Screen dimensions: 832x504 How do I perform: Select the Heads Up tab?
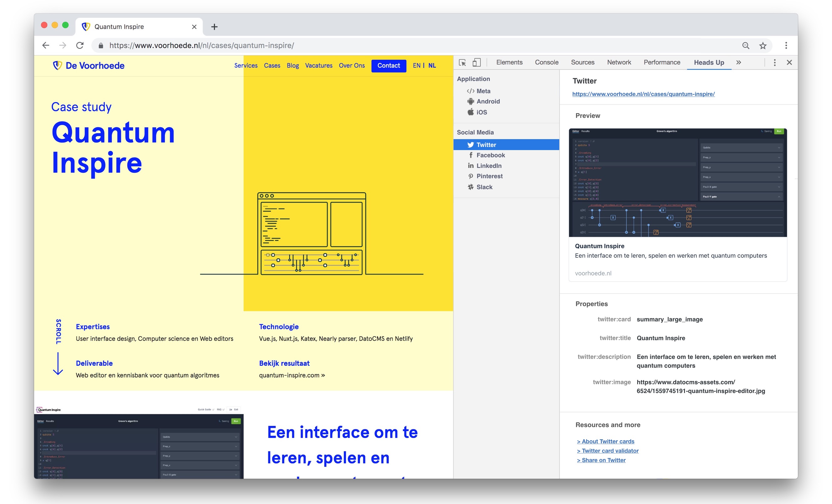709,63
